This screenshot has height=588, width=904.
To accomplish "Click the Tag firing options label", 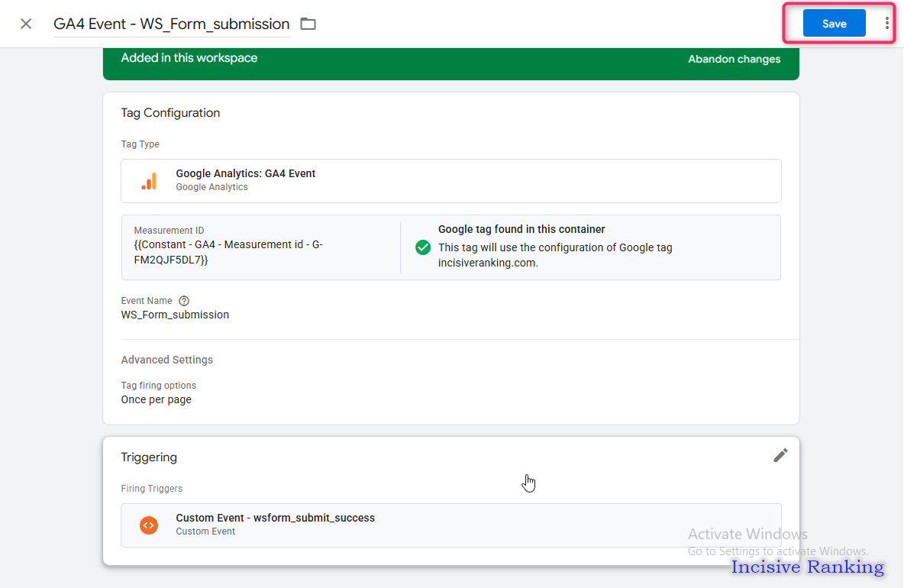I will (159, 385).
